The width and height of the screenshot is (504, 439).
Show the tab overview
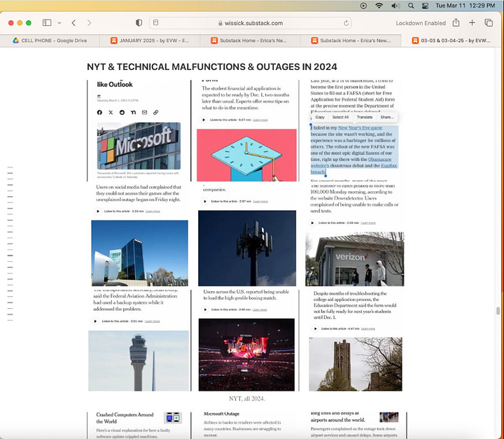point(489,22)
